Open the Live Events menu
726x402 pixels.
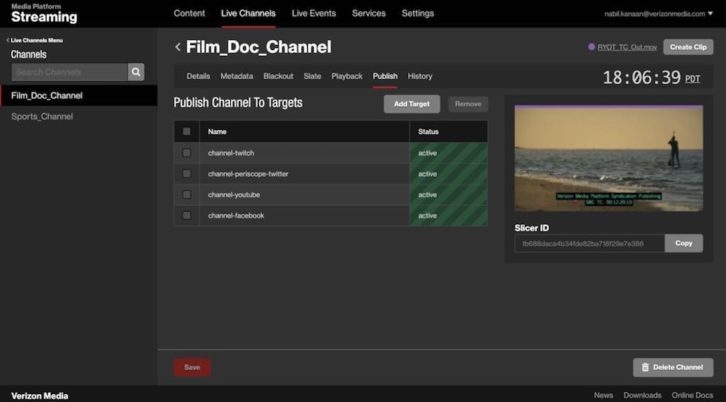(314, 13)
